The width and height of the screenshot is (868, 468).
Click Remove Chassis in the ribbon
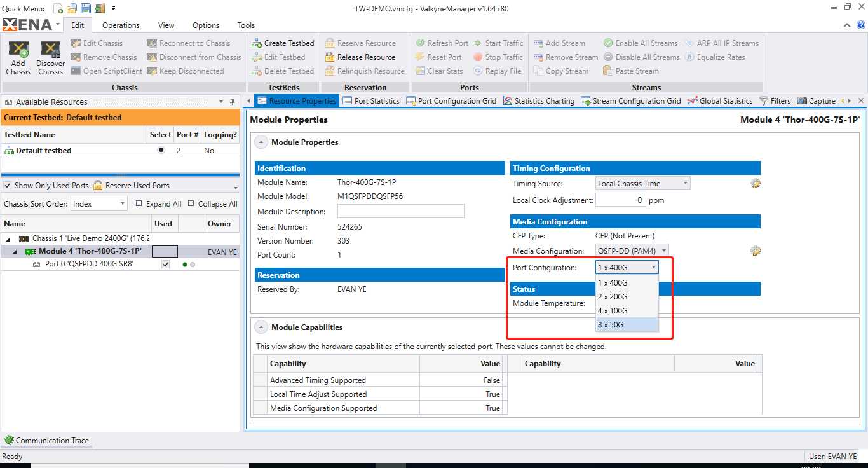[x=104, y=57]
